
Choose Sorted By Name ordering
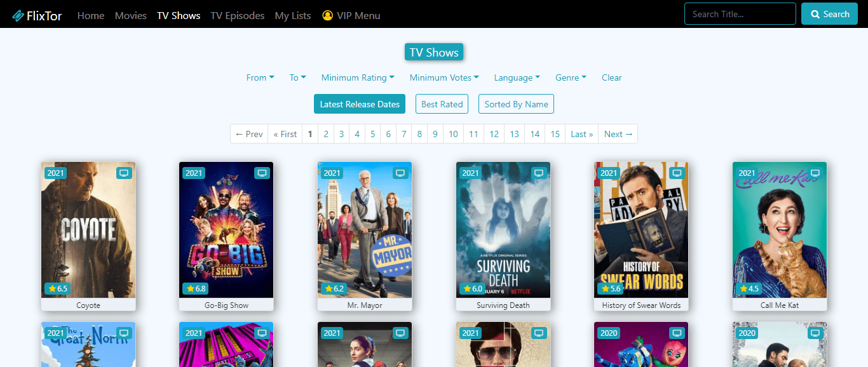point(516,104)
